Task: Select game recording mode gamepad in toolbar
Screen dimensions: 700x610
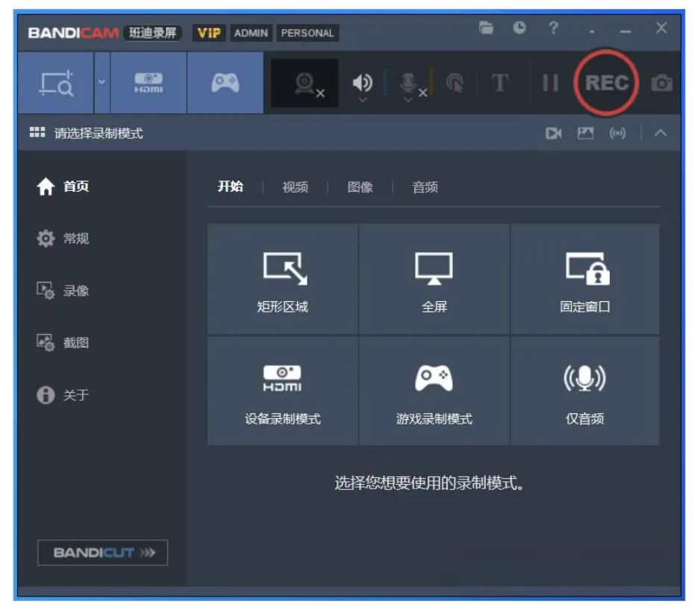Action: tap(225, 83)
